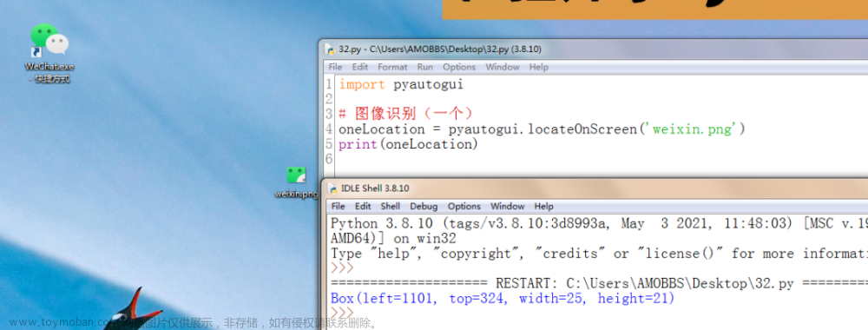The image size is (868, 330).
Task: Click the 'weixin.png' string in the code
Action: tap(693, 129)
